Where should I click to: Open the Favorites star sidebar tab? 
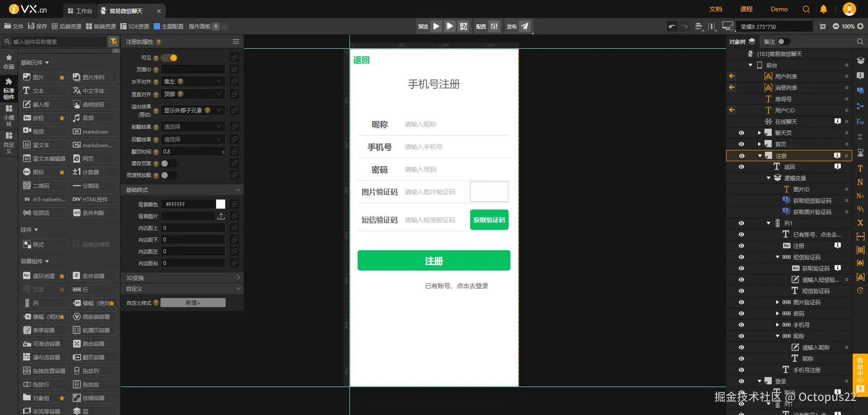click(9, 61)
